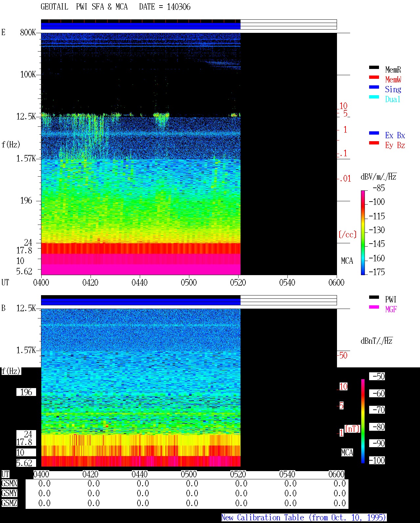Click the red [nT] axis label

point(352,429)
